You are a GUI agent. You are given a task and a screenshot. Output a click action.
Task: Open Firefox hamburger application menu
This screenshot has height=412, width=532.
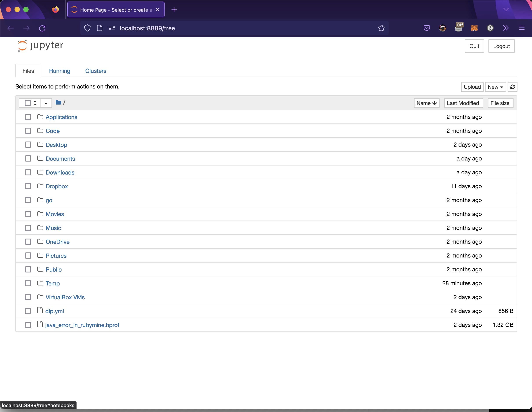521,28
